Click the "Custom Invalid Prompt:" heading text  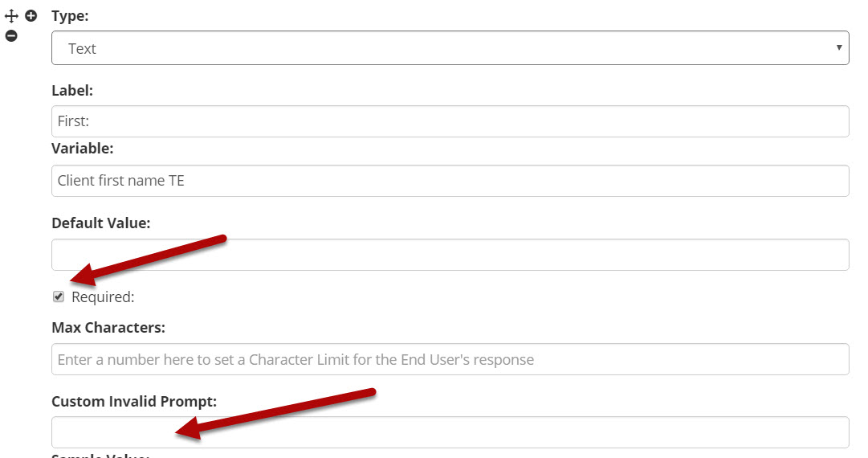click(x=134, y=401)
